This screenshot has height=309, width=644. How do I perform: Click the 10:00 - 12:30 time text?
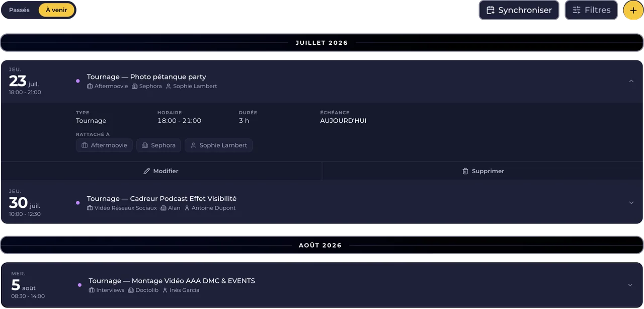tap(25, 214)
